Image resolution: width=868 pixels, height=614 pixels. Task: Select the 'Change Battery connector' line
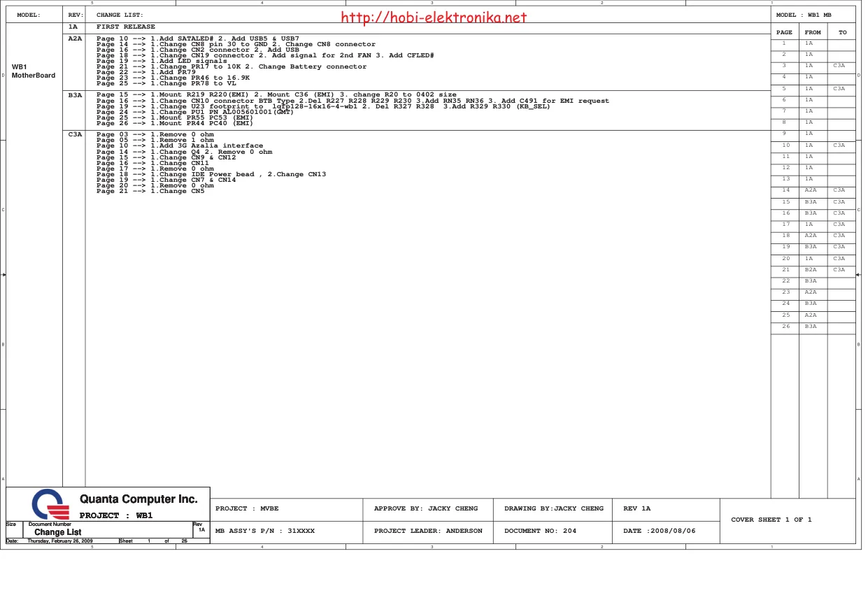pyautogui.click(x=232, y=66)
